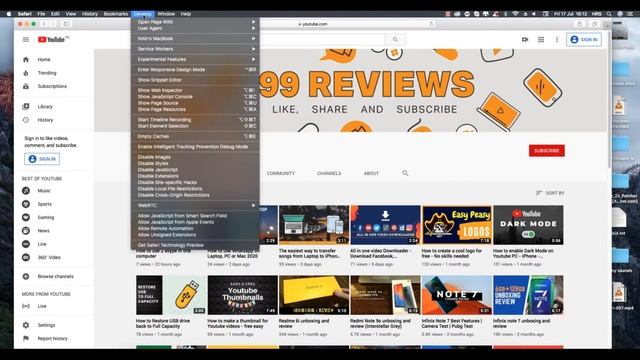The width and height of the screenshot is (640, 360).
Task: Switch to the Channels tab
Action: click(329, 173)
